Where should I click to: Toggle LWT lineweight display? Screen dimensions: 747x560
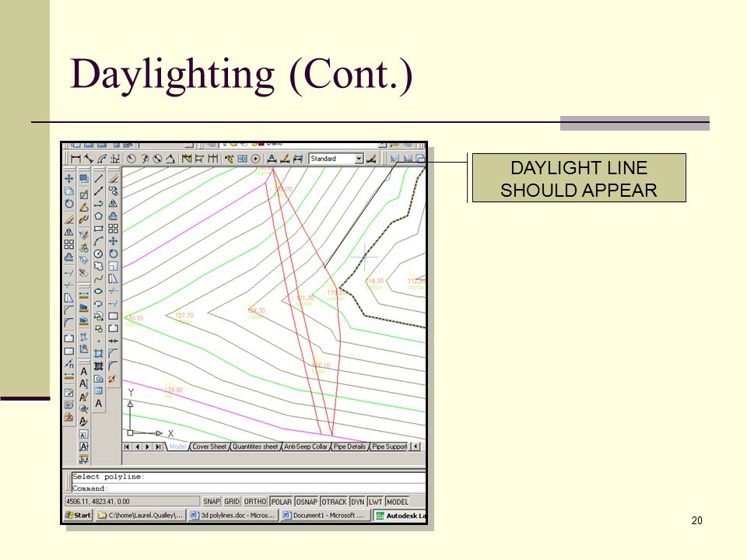[x=375, y=502]
